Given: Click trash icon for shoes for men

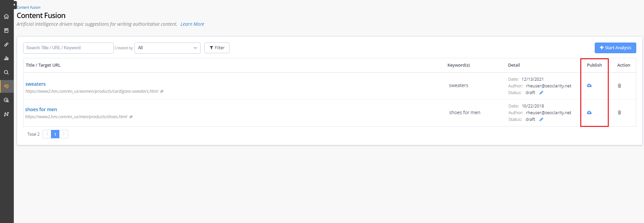Looking at the screenshot, I should tap(620, 113).
